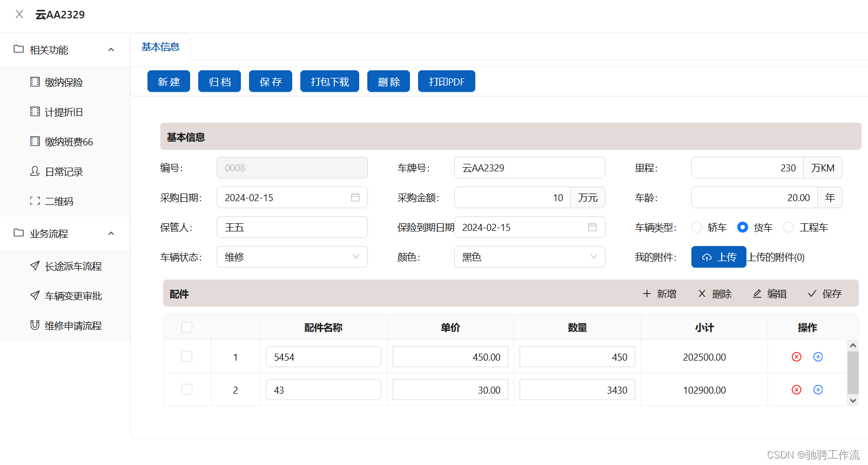Close the 云AA2329 panel with the X icon

(19, 15)
